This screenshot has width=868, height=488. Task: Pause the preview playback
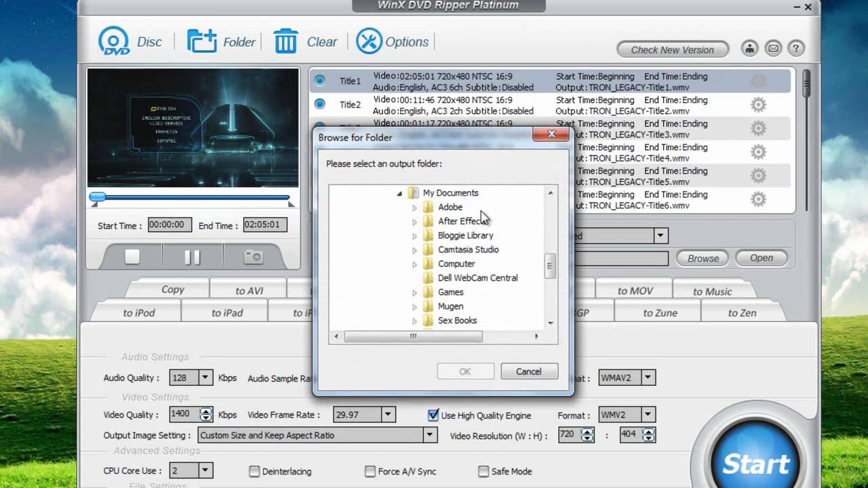tap(193, 257)
